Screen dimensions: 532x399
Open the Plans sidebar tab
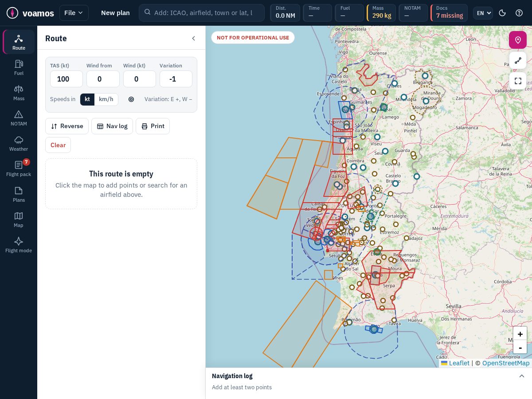(x=19, y=194)
